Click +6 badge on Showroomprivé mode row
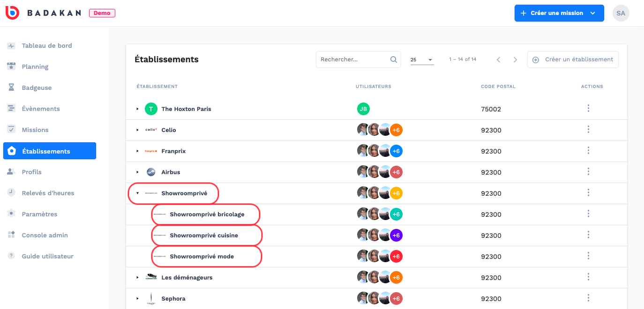The height and width of the screenshot is (309, 644). [x=396, y=257]
